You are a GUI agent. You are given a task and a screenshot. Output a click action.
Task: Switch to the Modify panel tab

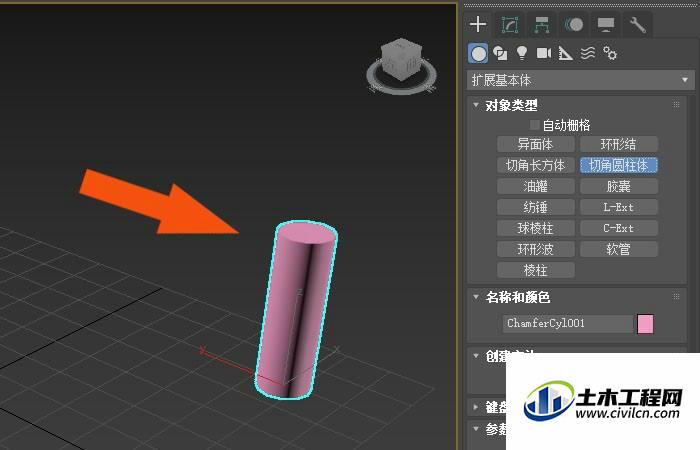510,25
